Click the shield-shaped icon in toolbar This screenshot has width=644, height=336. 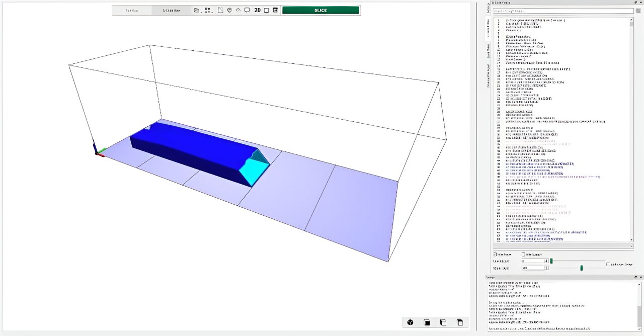(229, 10)
